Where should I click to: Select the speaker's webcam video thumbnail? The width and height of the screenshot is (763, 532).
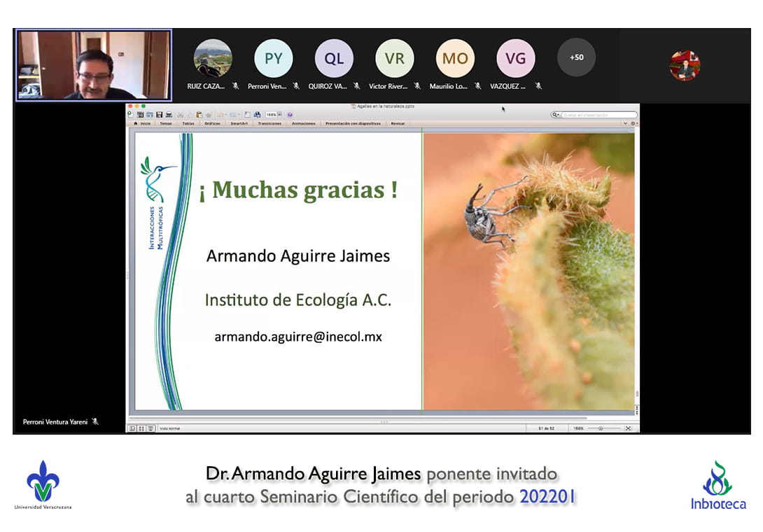(x=94, y=64)
